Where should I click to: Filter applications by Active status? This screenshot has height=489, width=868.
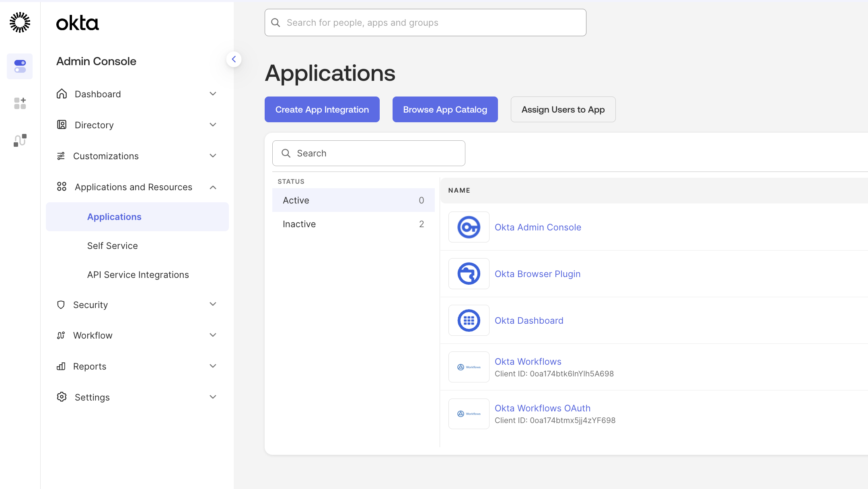pyautogui.click(x=354, y=200)
